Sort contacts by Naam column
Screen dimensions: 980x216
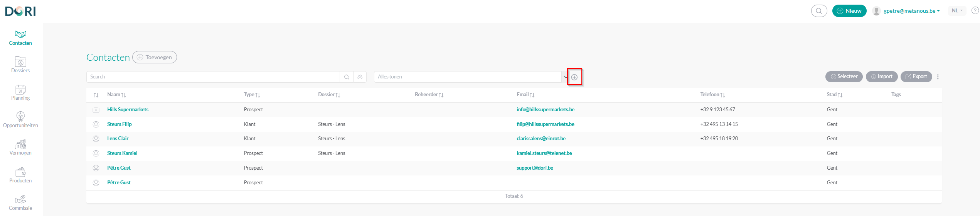coord(116,95)
